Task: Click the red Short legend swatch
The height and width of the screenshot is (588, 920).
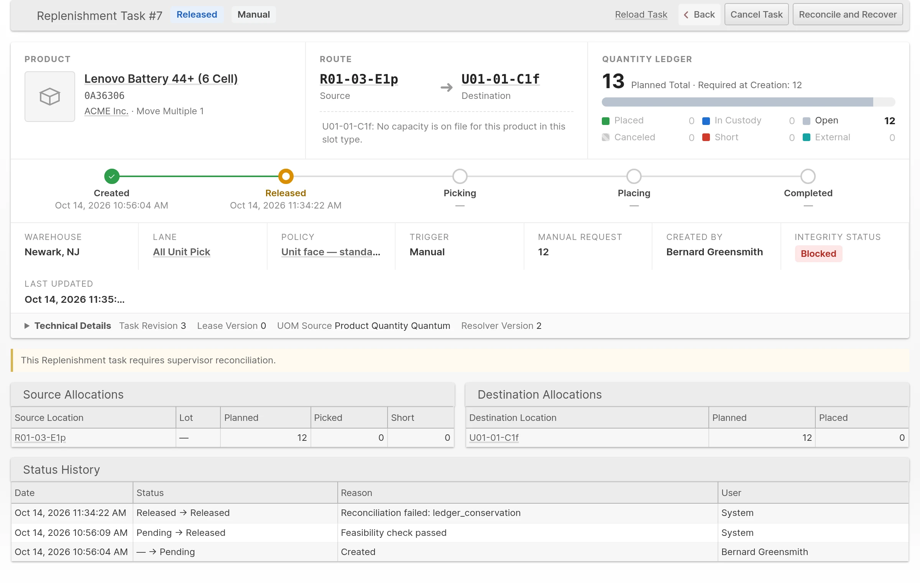Action: pos(706,137)
